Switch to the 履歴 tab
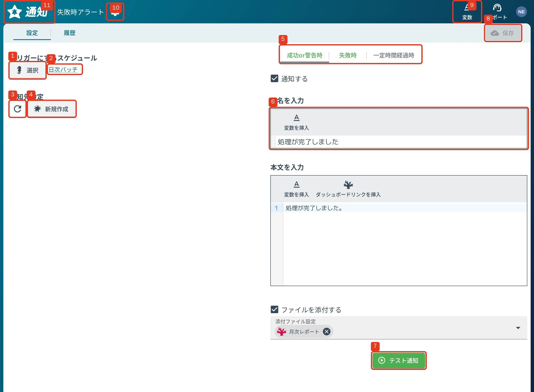This screenshot has width=534, height=392. (69, 33)
